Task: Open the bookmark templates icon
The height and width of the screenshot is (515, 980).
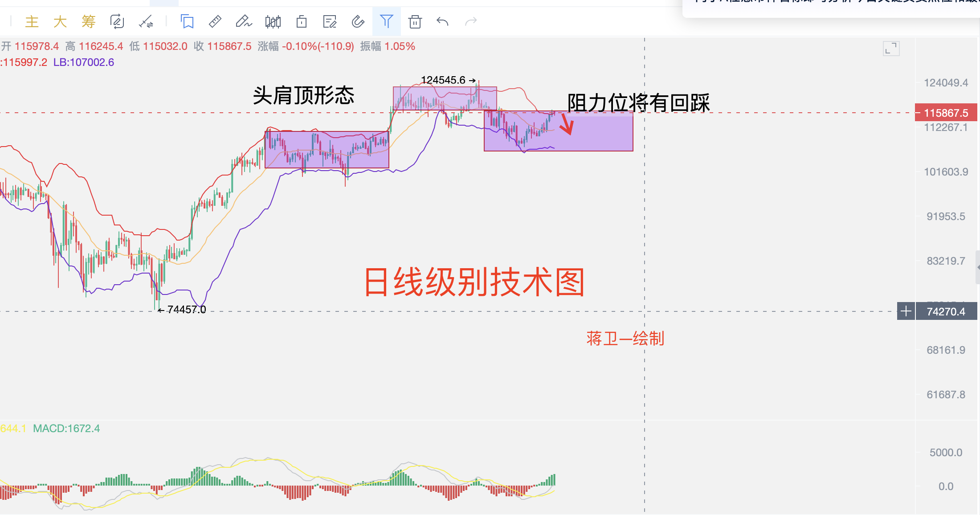Action: coord(187,21)
